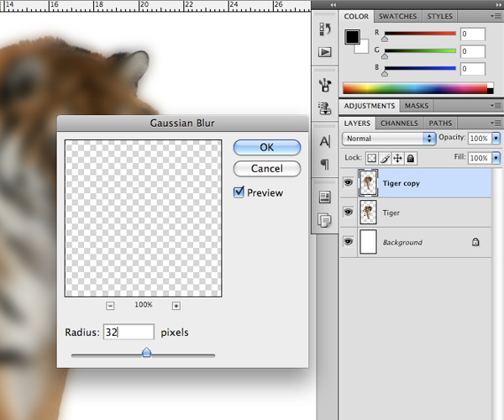Cancel the Gaussian Blur dialog
This screenshot has height=420, width=504.
[267, 169]
